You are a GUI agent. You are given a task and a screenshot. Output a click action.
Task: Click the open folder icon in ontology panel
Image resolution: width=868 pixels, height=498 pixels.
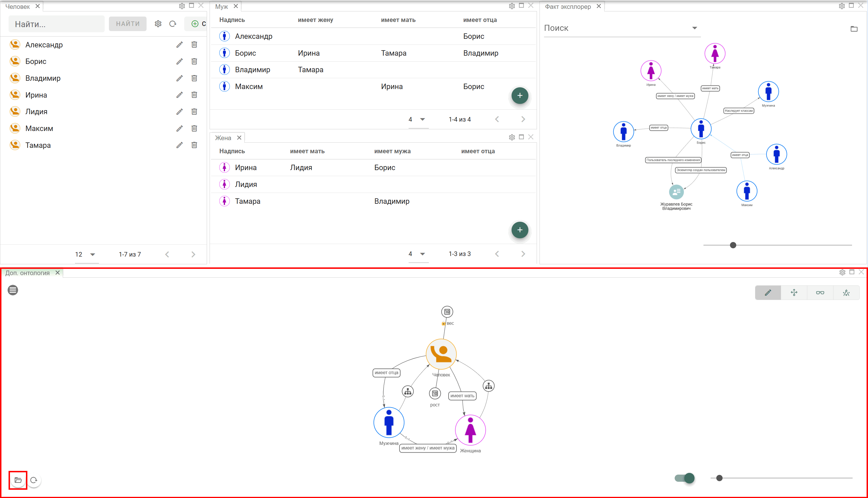tap(18, 480)
